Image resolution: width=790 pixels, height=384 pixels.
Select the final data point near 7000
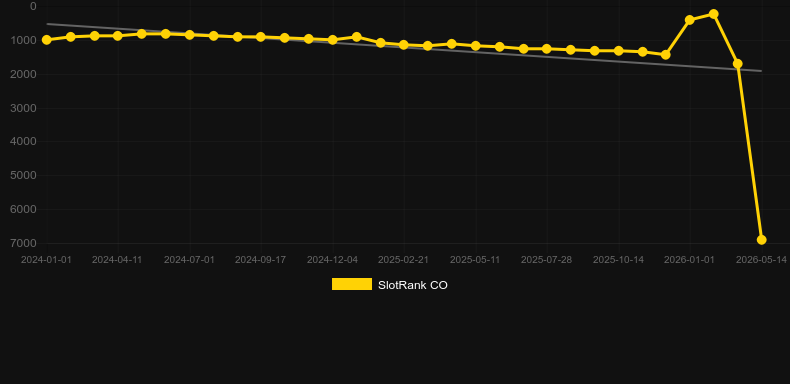pyautogui.click(x=761, y=240)
